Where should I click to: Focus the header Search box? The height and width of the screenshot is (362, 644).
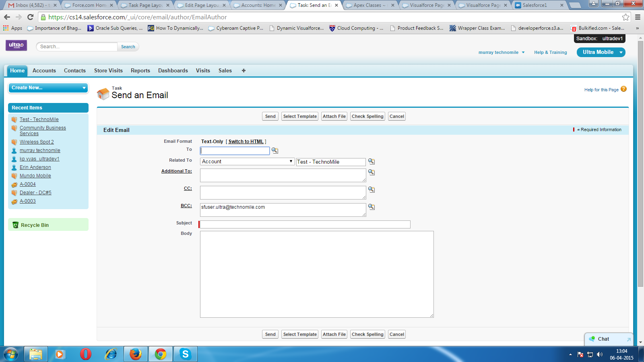coord(77,47)
